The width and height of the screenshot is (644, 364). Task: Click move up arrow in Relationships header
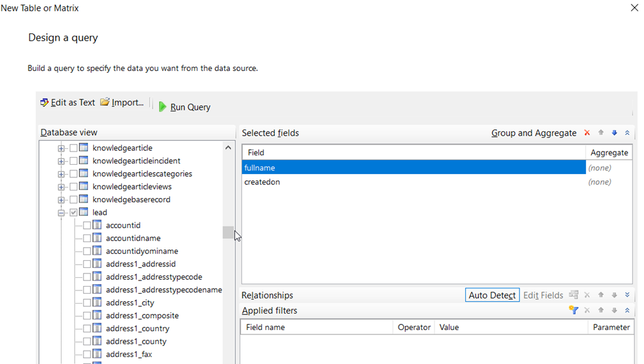pos(601,295)
